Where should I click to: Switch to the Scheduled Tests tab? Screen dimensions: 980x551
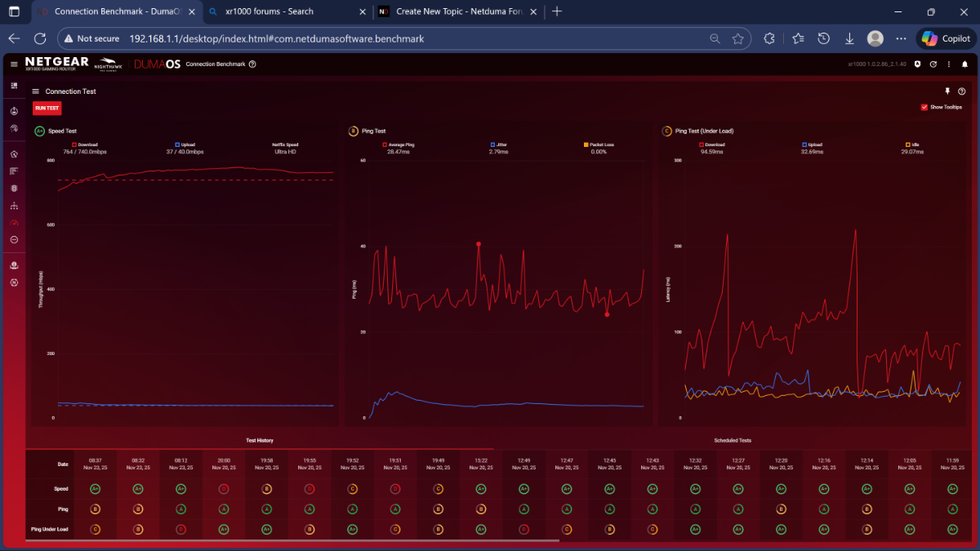[x=732, y=440]
